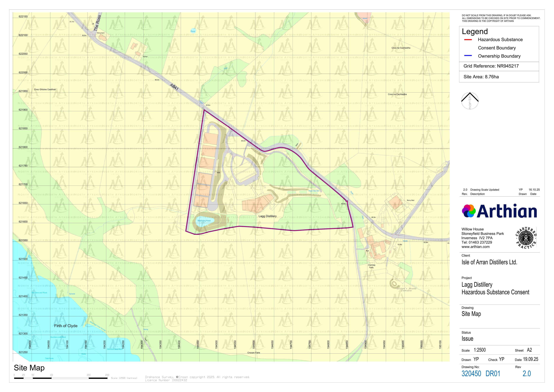Viewport: 554px width, 392px height.
Task: Click the 'Slurry Bed' label
Action: 410,200
